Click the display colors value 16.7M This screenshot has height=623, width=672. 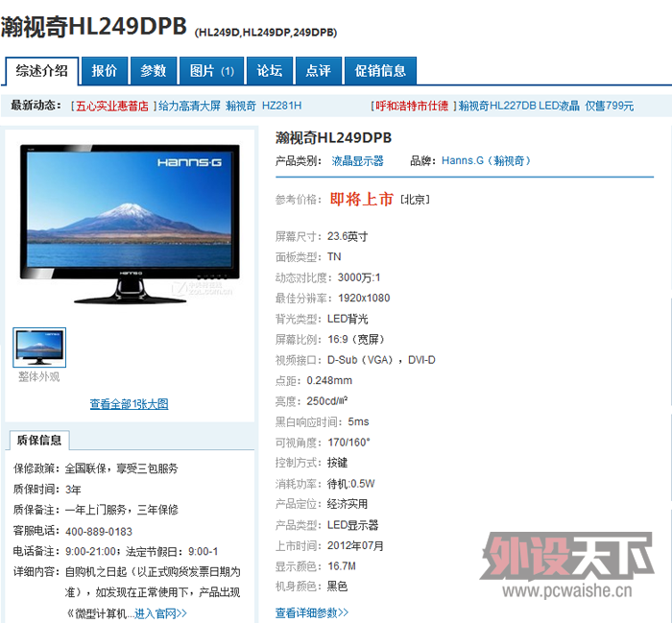coord(342,566)
